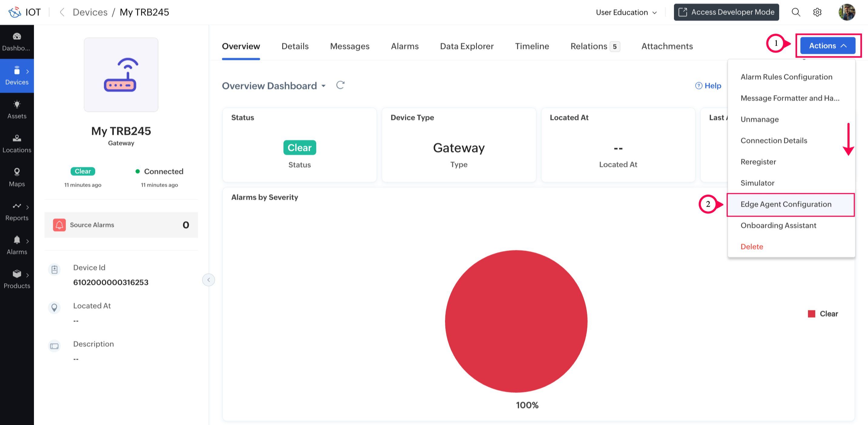Click the red Clear legend swatch
This screenshot has height=425, width=868.
[811, 314]
